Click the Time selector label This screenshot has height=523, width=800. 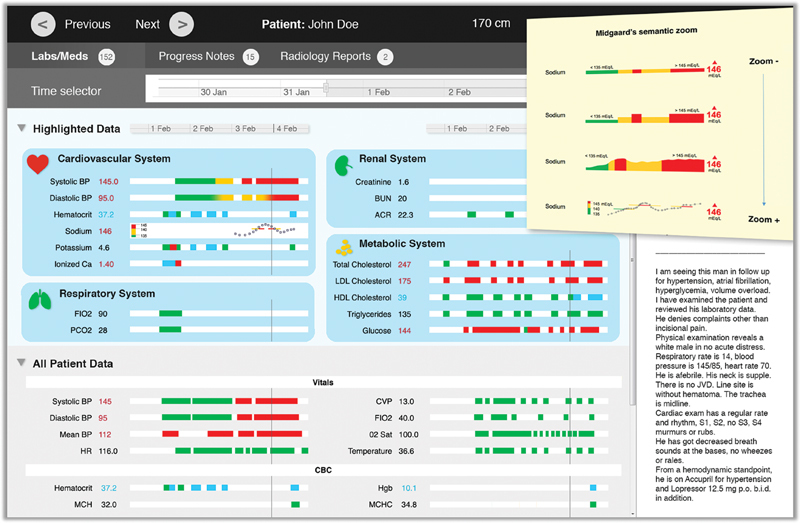[66, 91]
